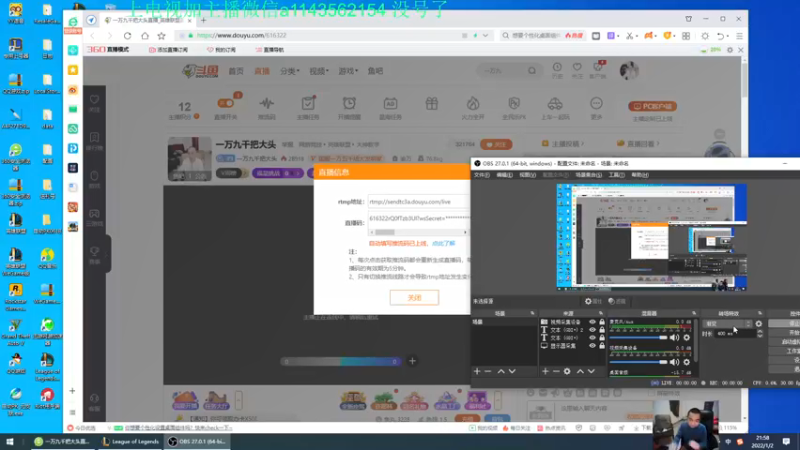Increase the transition duration value
800x450 pixels.
tap(760, 331)
